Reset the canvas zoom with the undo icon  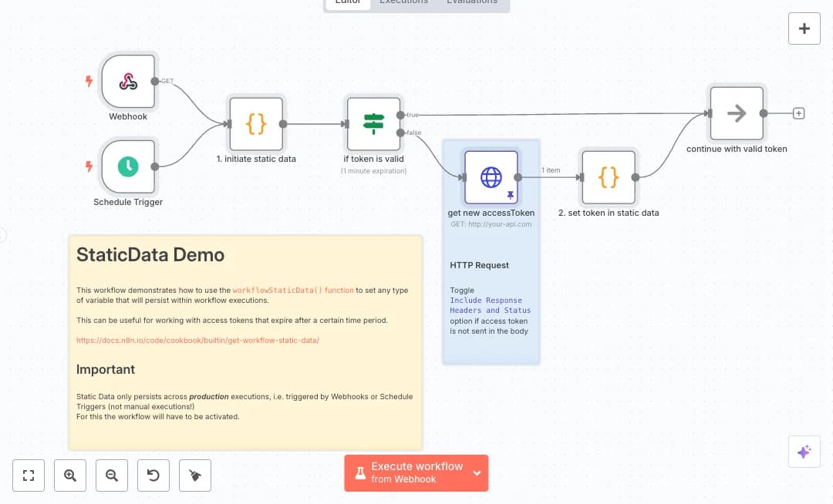click(153, 475)
